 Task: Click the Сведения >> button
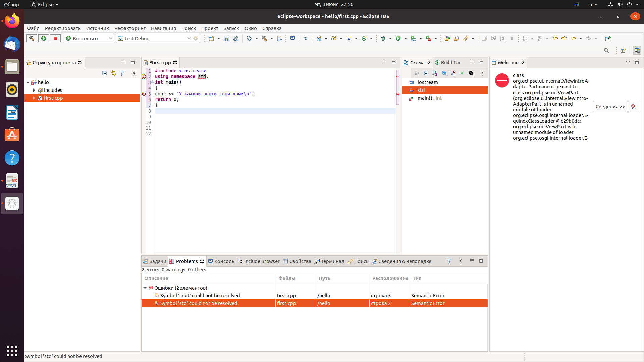point(610,107)
